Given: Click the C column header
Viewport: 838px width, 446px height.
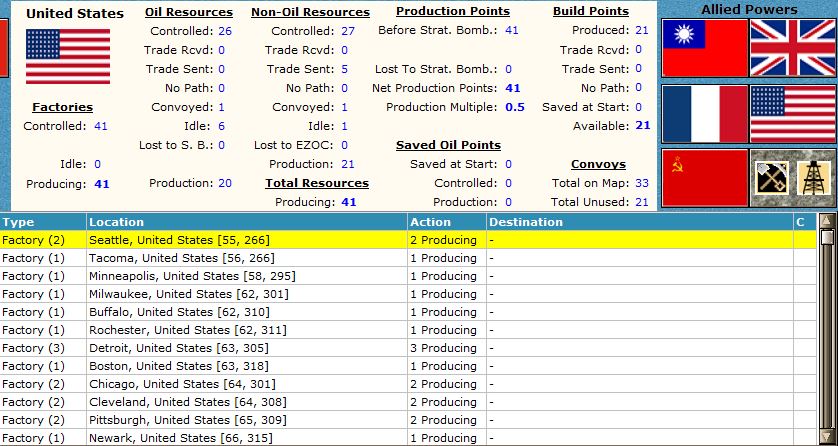Looking at the screenshot, I should point(805,222).
